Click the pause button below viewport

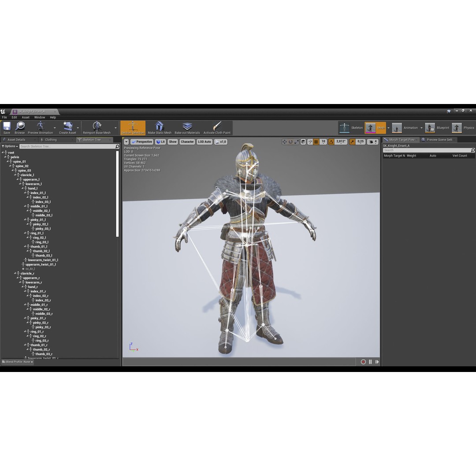coord(370,362)
